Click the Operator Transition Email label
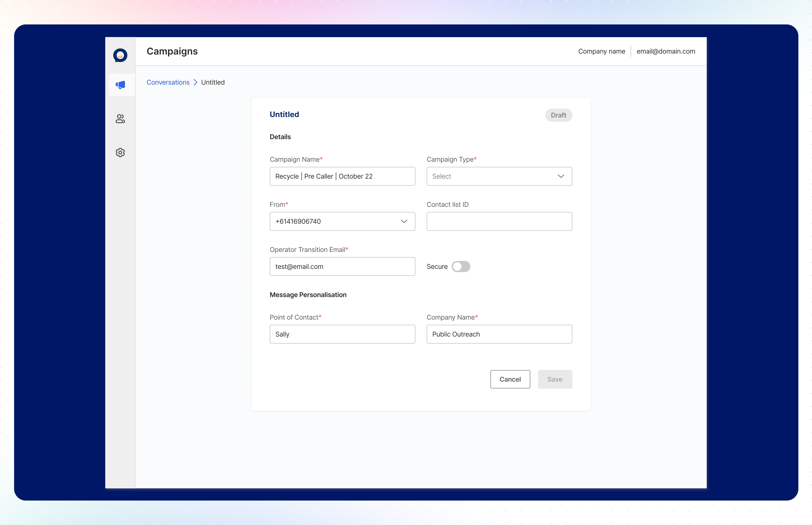Screen dimensions: 812x525 [309, 250]
